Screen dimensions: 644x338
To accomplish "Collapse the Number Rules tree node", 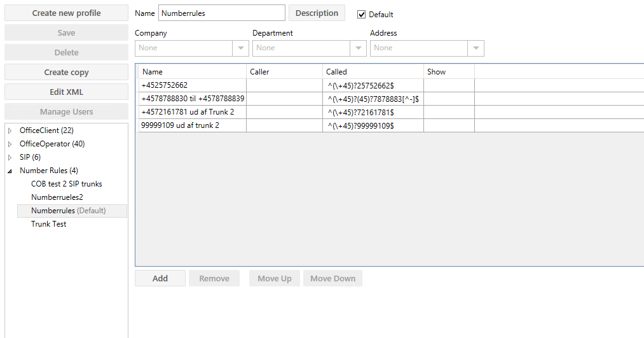I will click(x=10, y=171).
